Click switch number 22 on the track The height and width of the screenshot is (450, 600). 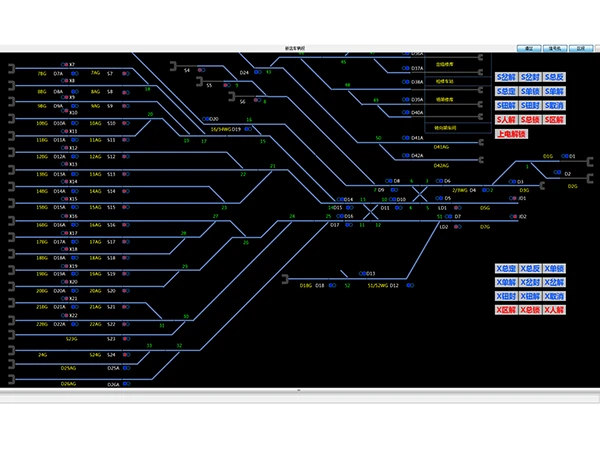(243, 174)
